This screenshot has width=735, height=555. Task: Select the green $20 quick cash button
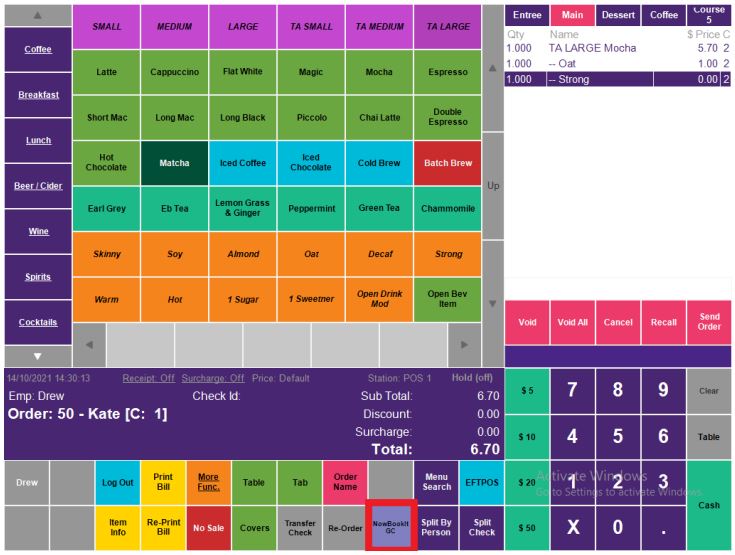[x=527, y=482]
